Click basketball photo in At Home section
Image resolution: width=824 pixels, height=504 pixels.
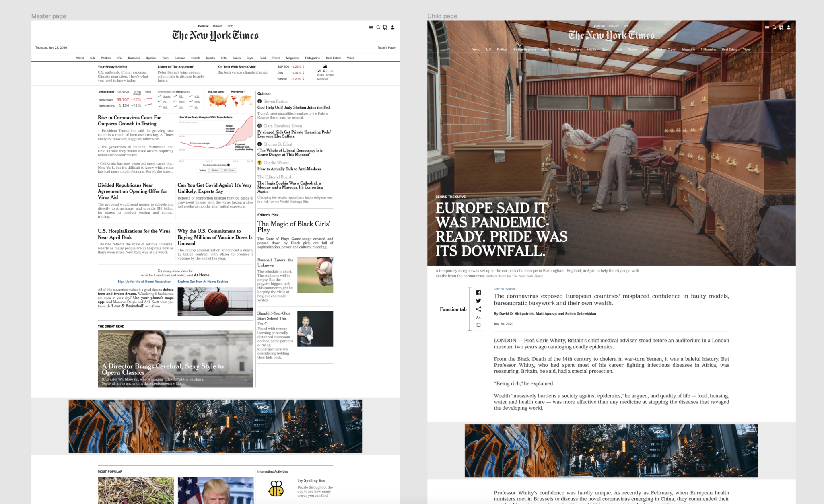pos(215,302)
